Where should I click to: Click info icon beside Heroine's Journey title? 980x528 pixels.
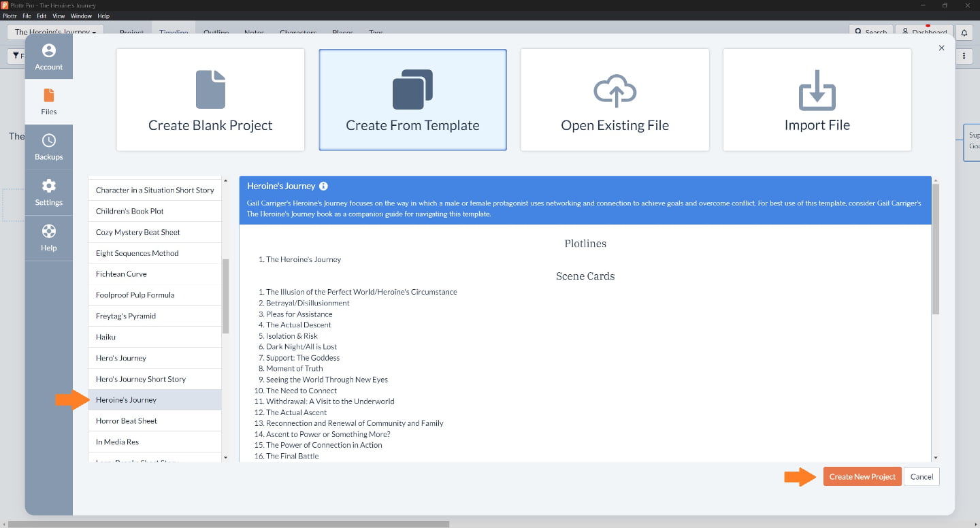[x=323, y=186]
